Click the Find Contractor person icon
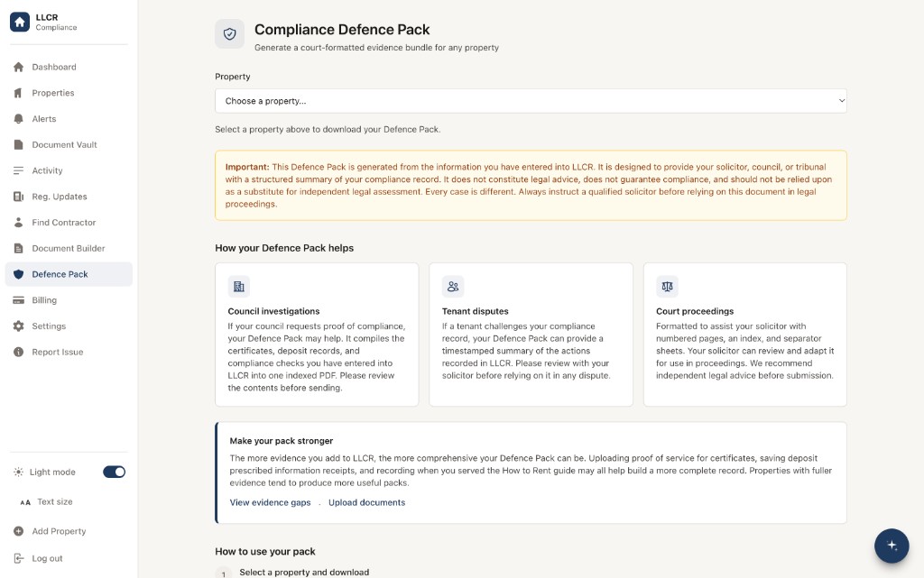924x578 pixels. point(18,223)
